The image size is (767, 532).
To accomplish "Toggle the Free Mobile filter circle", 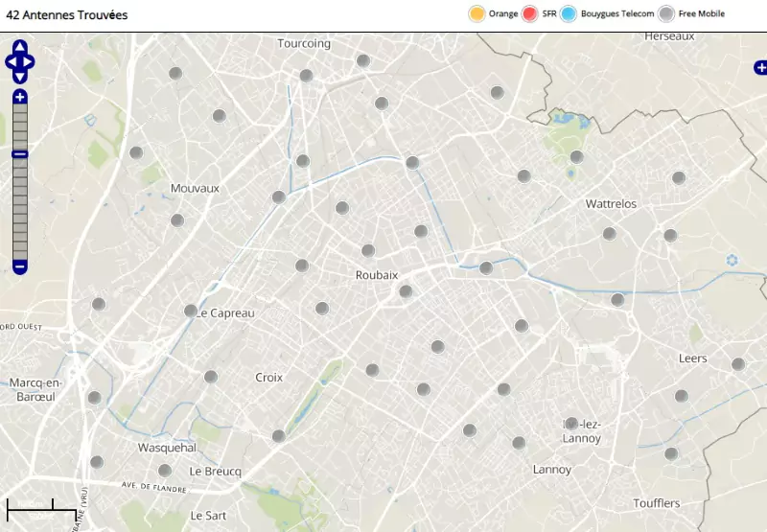I will [666, 13].
